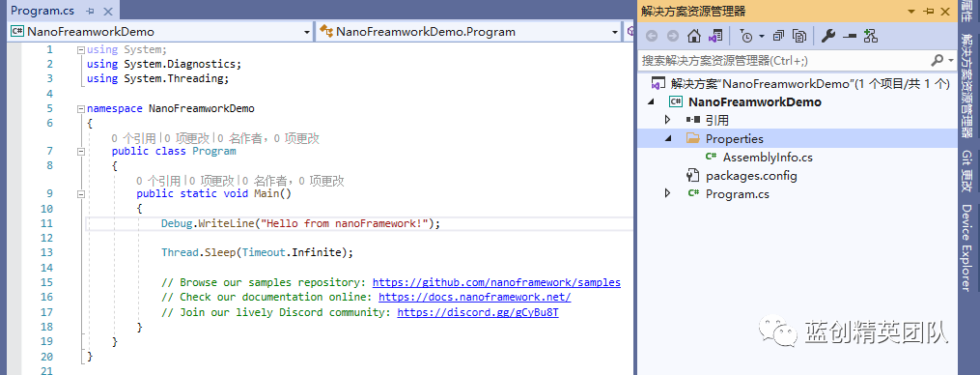This screenshot has width=980, height=375.
Task: Go back in Solution Explorer
Action: [x=652, y=37]
